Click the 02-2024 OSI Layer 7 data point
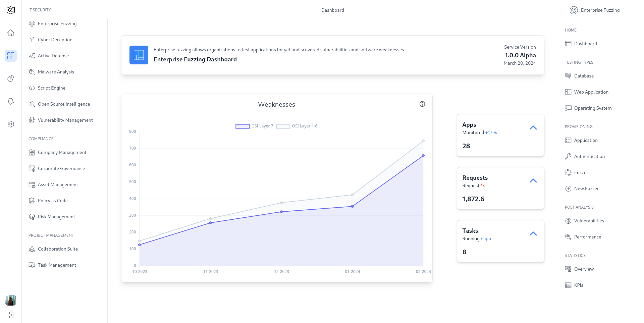Viewport: 644px width, 323px height. pos(423,156)
